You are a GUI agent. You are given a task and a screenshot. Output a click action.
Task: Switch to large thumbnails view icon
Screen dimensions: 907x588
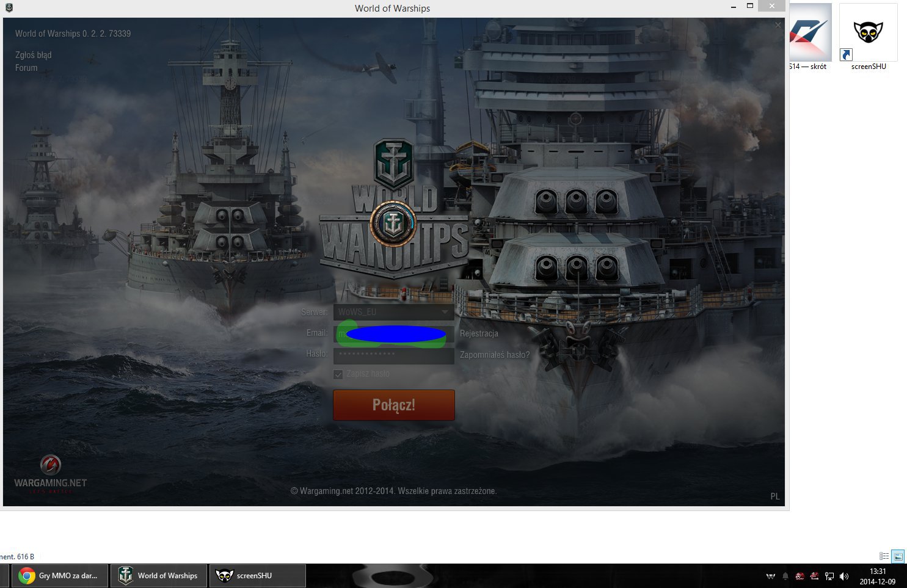click(898, 556)
